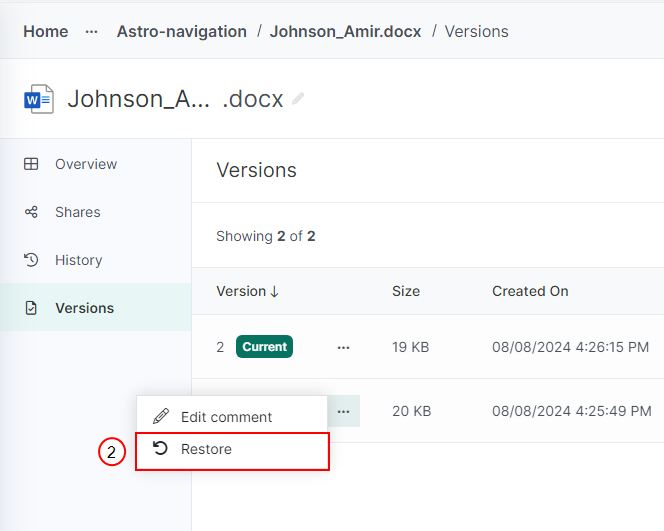This screenshot has width=664, height=531.
Task: Select Restore from the context menu
Action: (x=232, y=451)
